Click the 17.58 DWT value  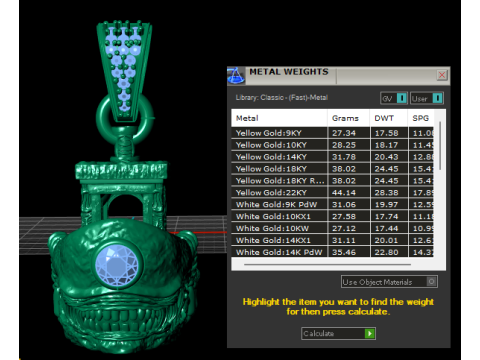[386, 133]
